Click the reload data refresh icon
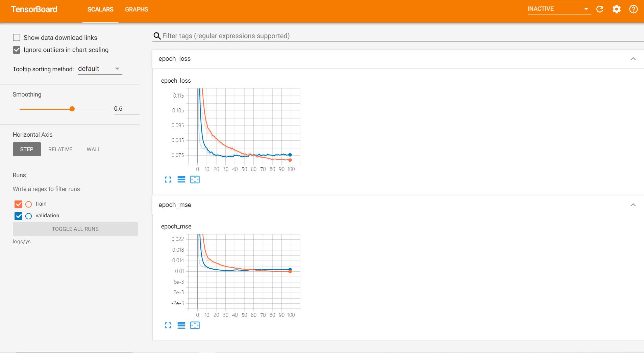 (x=600, y=9)
